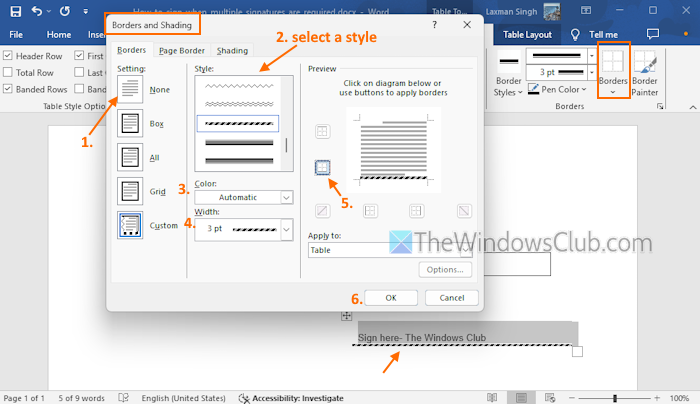The image size is (700, 404).
Task: Switch to the Shading tab
Action: click(x=232, y=50)
